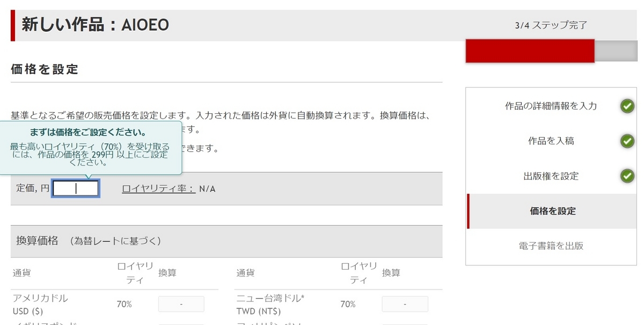Screen dimensions: 644x325
Task: Click the 定価 price input field
Action: [76, 189]
